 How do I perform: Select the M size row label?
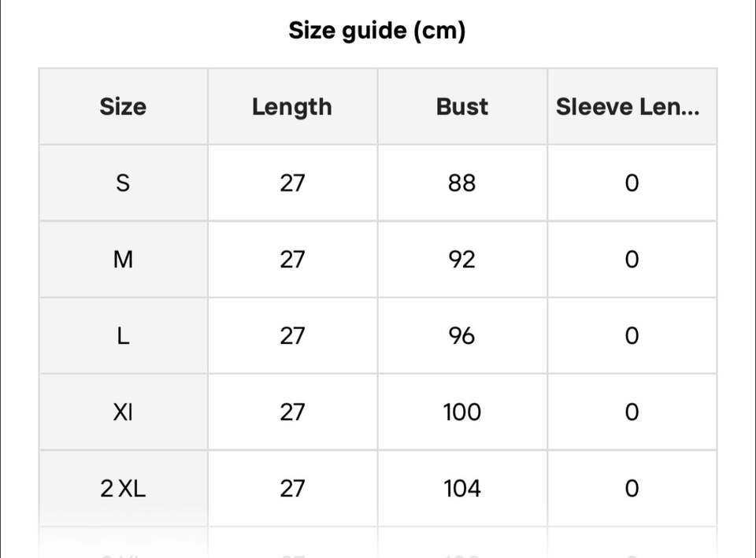[x=123, y=259]
